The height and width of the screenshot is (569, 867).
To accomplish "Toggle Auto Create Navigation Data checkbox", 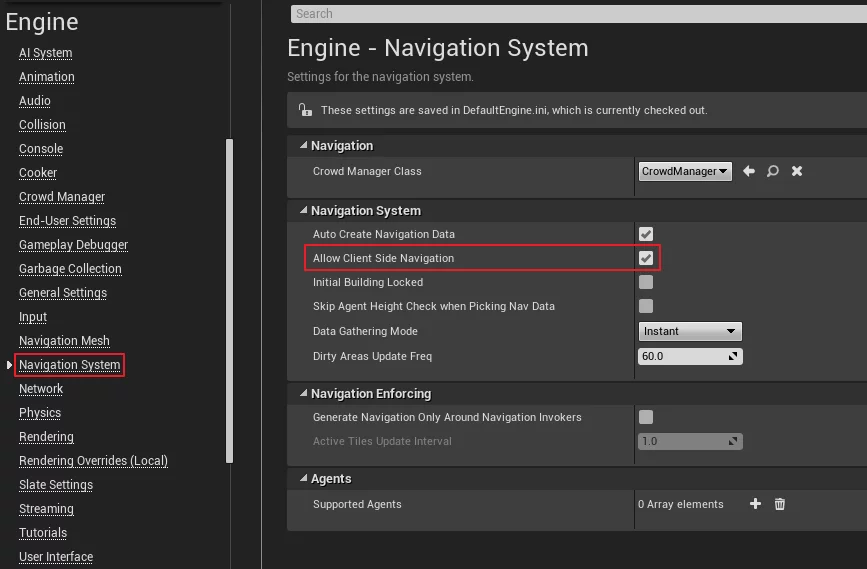I will (x=646, y=234).
